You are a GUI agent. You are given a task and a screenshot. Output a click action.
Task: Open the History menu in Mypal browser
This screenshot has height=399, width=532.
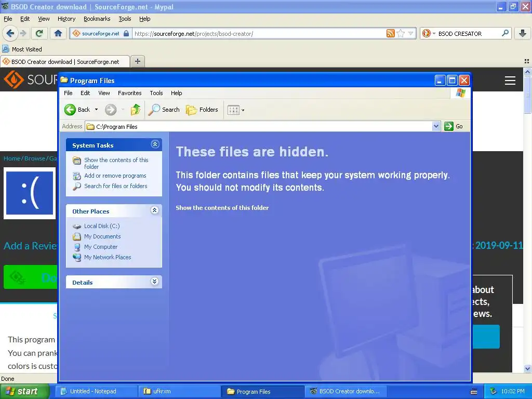tap(66, 19)
